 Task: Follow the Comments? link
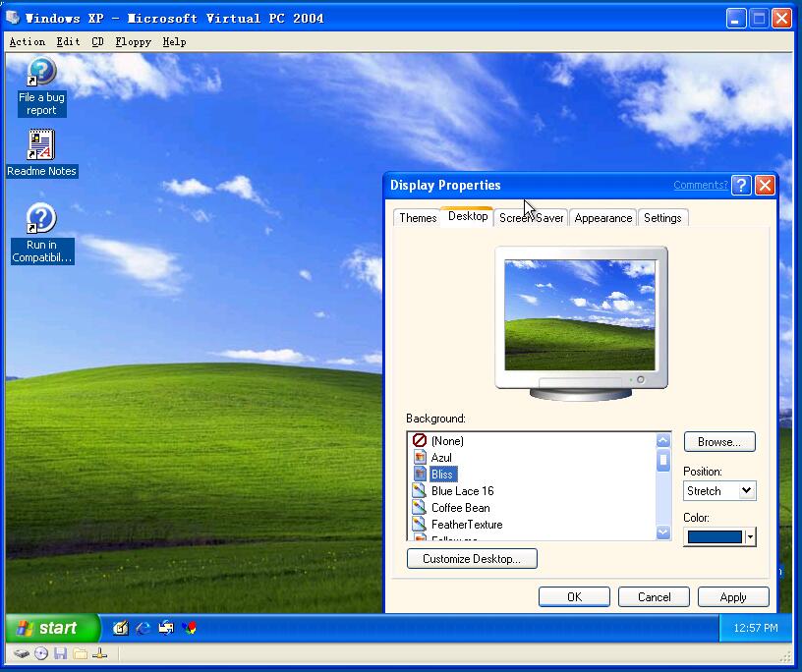pos(700,185)
